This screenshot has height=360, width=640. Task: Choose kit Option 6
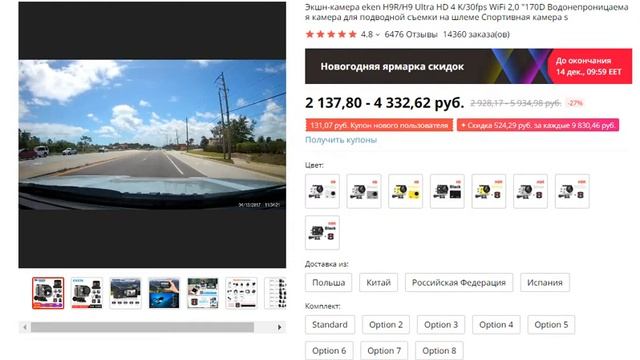pyautogui.click(x=329, y=351)
